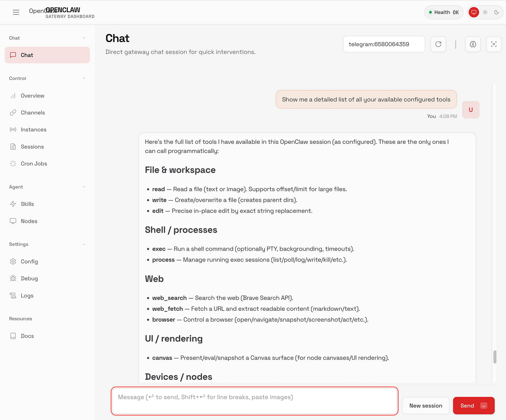The width and height of the screenshot is (506, 420).
Task: Open the Cron Jobs page
Action: tap(34, 163)
